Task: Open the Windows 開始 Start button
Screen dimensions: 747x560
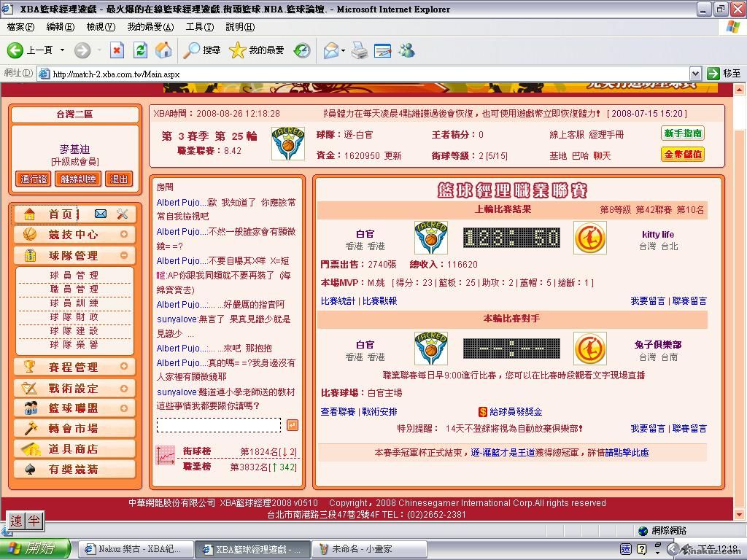Action: (x=35, y=548)
